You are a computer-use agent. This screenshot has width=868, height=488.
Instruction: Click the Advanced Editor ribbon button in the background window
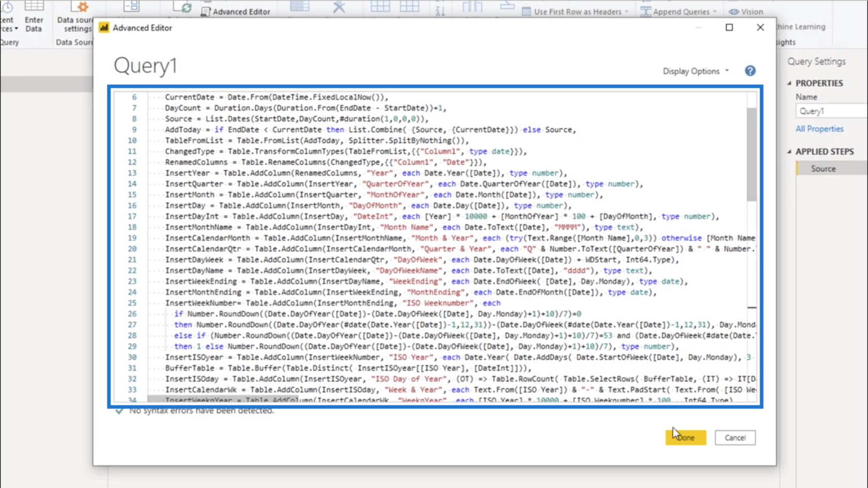tap(236, 11)
